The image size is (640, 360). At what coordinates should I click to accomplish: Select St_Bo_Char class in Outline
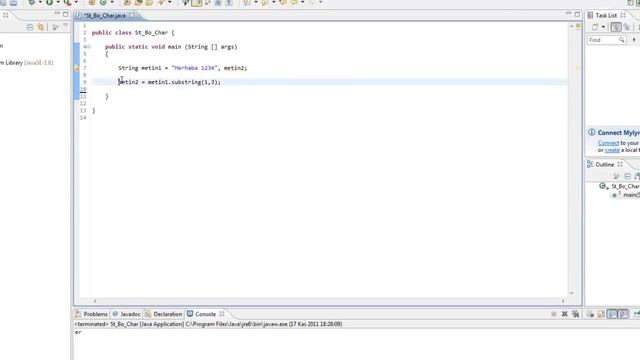pyautogui.click(x=625, y=186)
